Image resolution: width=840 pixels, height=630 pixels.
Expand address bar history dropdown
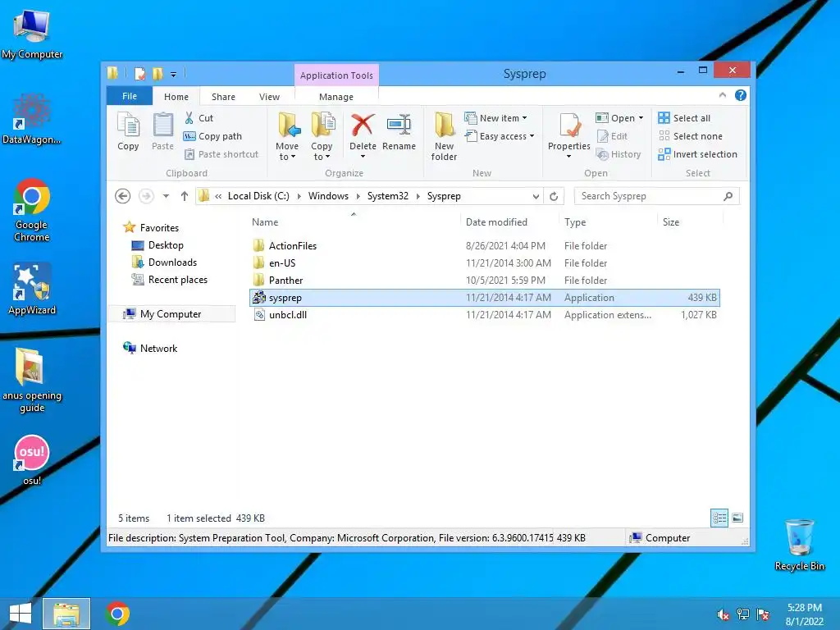pyautogui.click(x=536, y=196)
